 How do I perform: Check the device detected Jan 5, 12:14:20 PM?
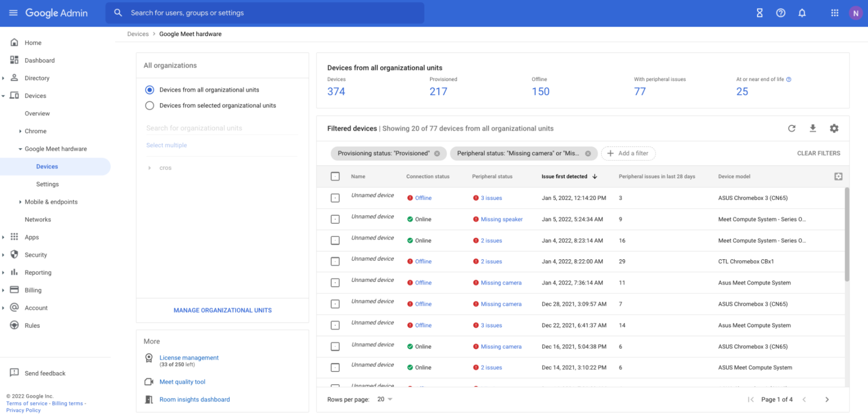[335, 198]
